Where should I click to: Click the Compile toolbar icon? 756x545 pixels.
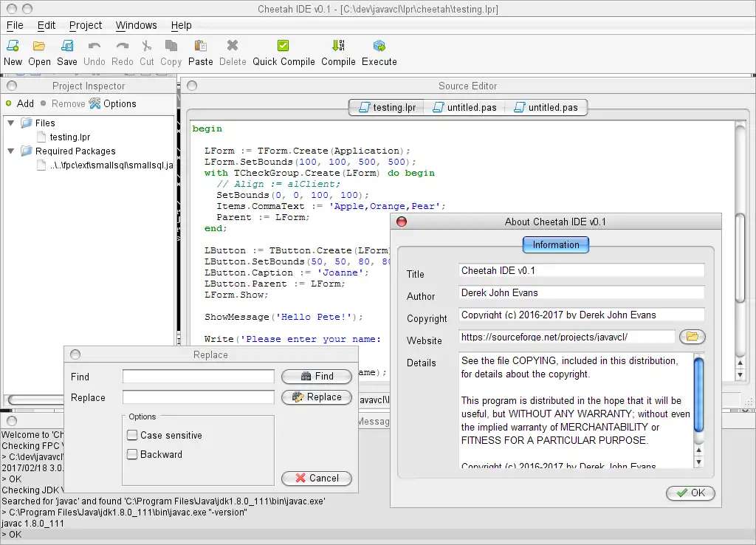click(338, 46)
